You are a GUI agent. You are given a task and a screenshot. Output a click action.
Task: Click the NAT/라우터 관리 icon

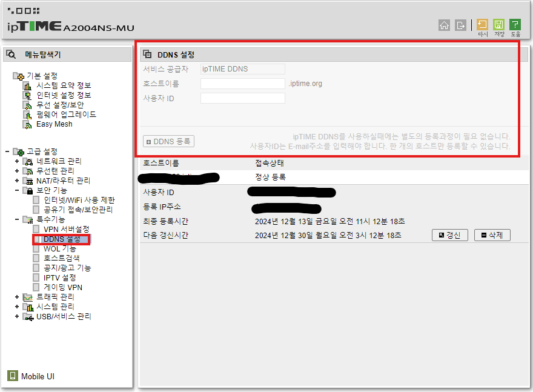point(27,181)
